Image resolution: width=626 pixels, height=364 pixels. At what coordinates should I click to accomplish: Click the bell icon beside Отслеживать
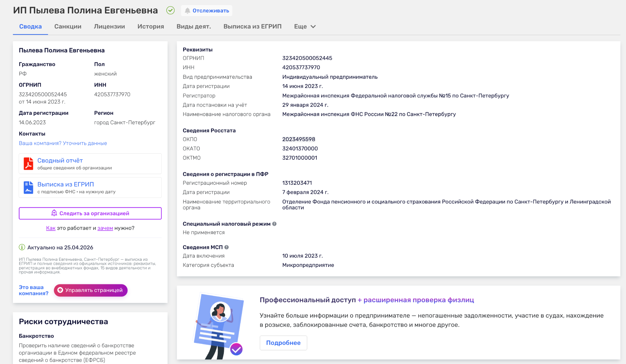(x=187, y=11)
